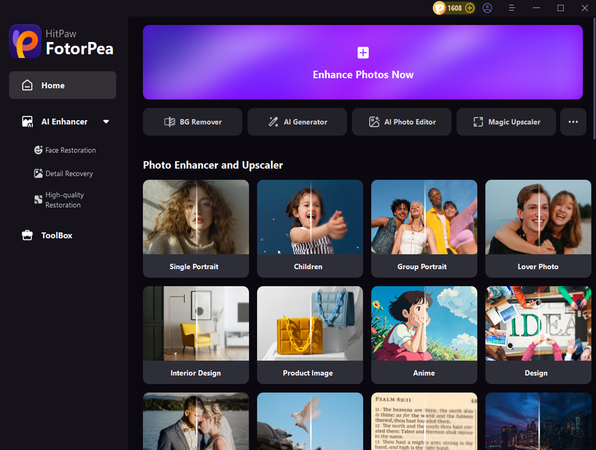Select the Product Image thumbnail
This screenshot has height=450, width=596.
[x=310, y=323]
